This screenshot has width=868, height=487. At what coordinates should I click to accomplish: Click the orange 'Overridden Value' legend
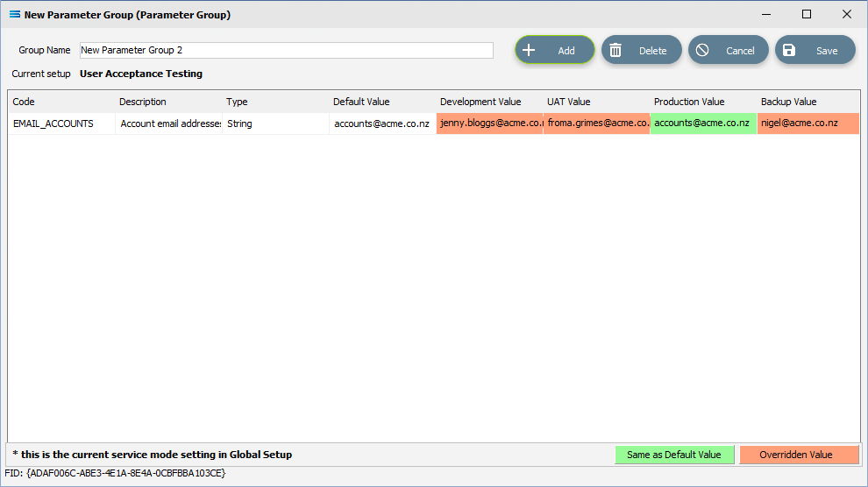coord(799,455)
